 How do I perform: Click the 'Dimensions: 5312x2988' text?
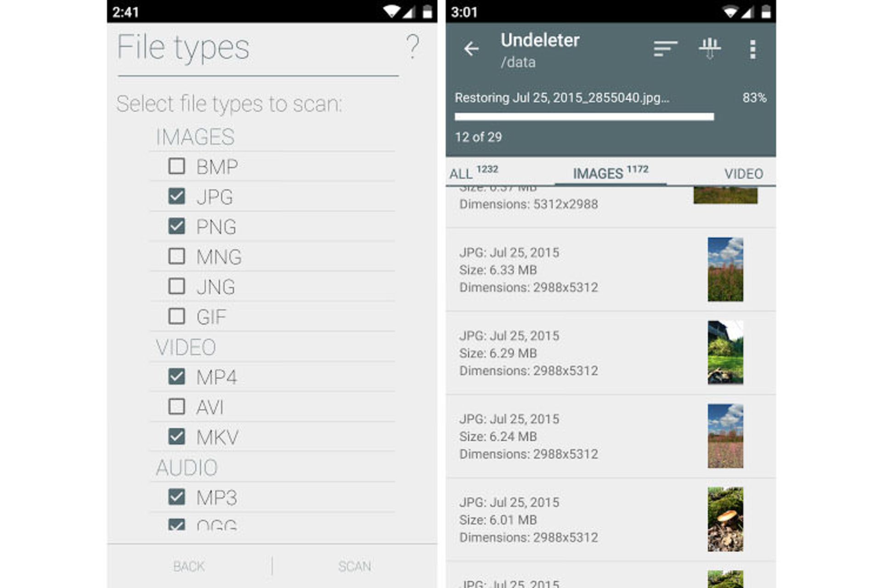(x=529, y=204)
